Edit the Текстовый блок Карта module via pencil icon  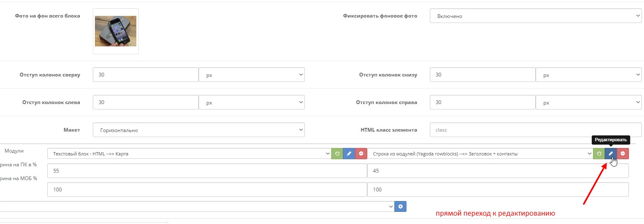point(349,154)
